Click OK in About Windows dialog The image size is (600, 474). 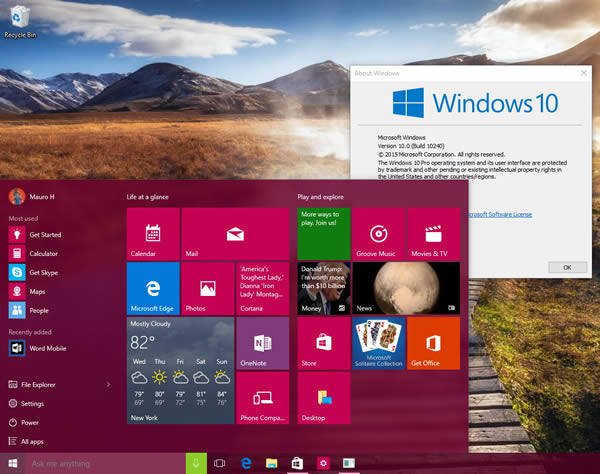click(567, 267)
